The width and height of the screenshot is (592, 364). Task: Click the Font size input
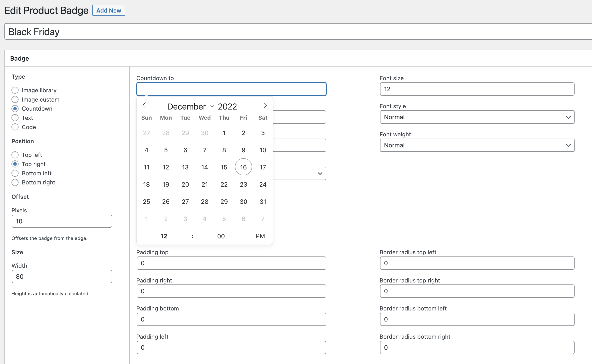[477, 89]
